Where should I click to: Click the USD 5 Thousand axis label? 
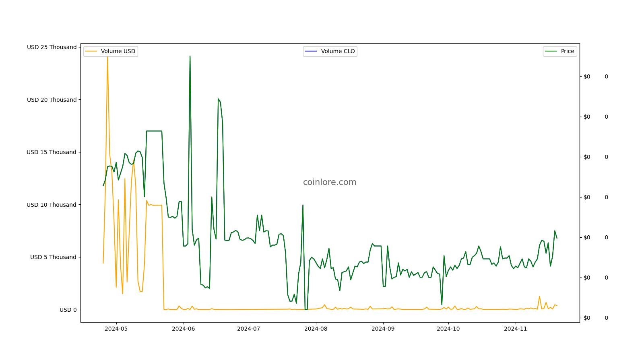[53, 257]
